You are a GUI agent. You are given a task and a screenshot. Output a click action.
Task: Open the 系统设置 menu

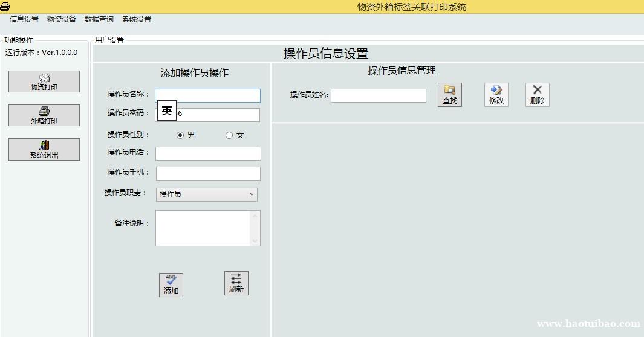tap(137, 19)
